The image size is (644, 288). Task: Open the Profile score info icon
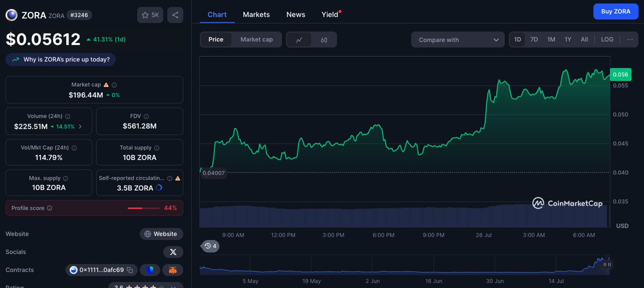click(50, 208)
